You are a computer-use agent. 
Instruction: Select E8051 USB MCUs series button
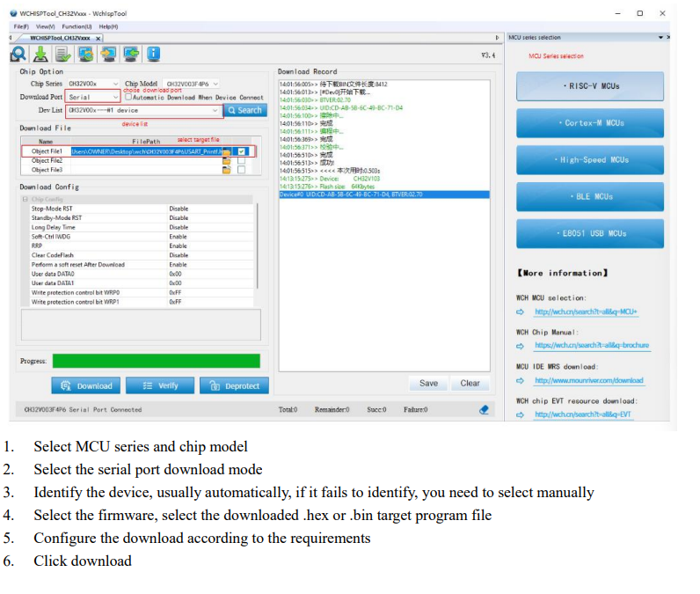point(590,233)
